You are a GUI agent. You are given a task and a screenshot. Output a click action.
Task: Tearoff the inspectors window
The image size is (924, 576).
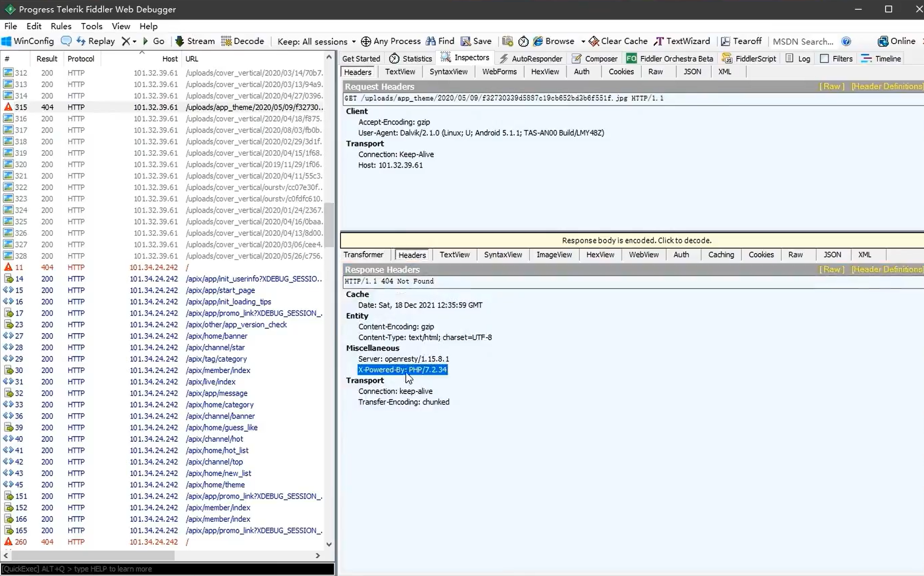coord(741,41)
